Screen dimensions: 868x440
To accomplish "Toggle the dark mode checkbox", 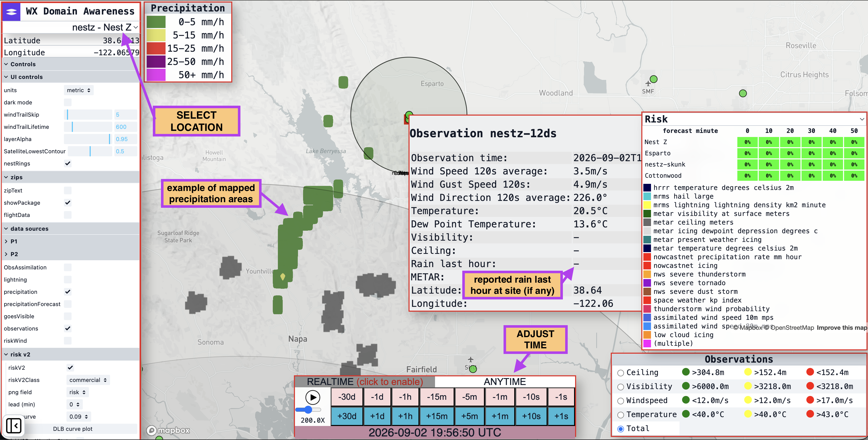I will pos(68,102).
